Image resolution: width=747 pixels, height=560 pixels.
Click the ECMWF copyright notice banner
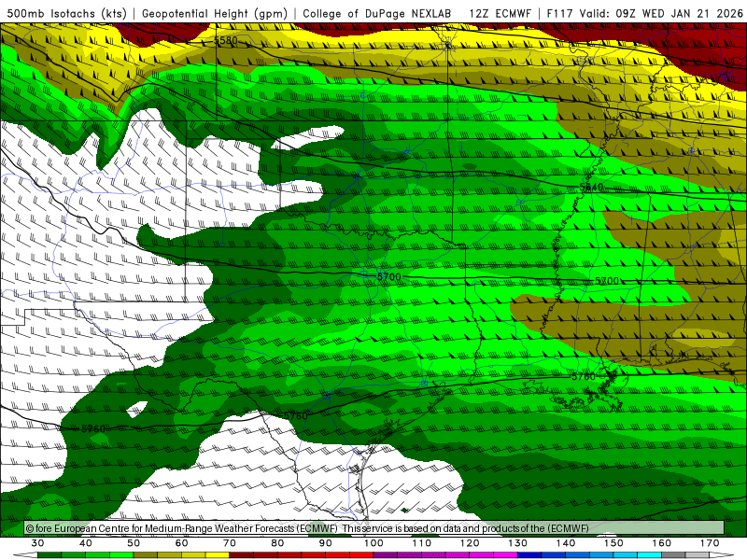pyautogui.click(x=374, y=527)
